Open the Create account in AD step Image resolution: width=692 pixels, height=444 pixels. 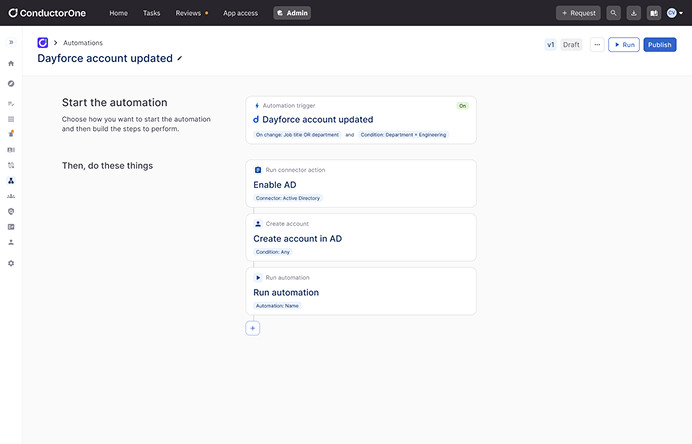point(361,237)
